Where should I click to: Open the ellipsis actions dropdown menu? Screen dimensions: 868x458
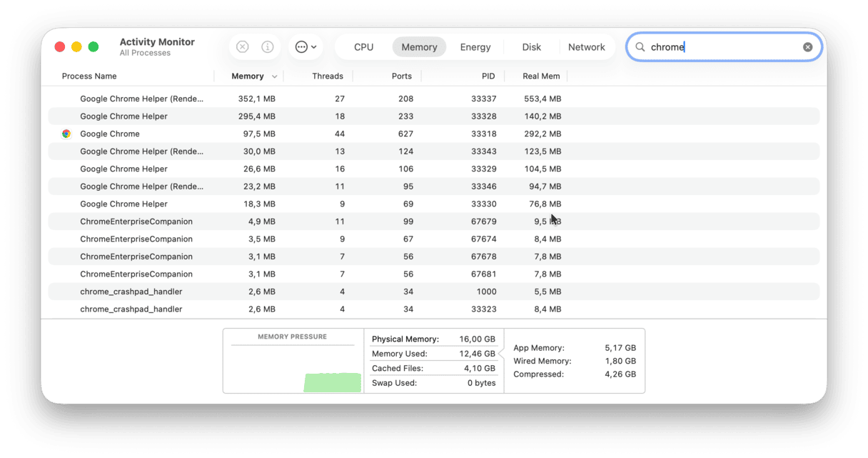306,47
